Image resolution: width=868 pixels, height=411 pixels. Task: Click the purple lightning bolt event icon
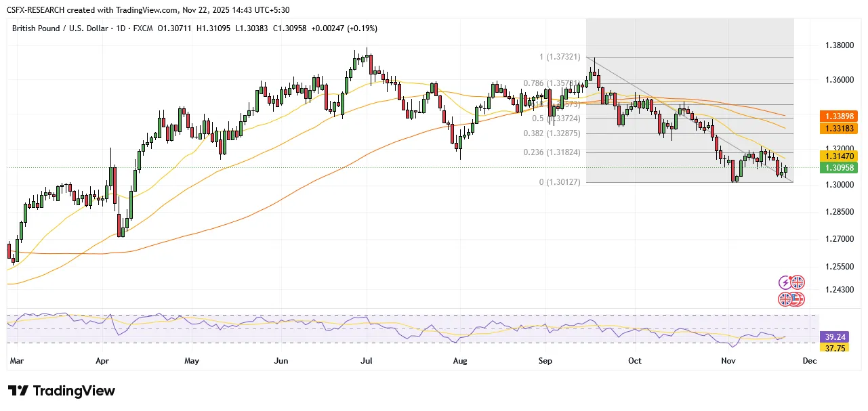point(786,282)
